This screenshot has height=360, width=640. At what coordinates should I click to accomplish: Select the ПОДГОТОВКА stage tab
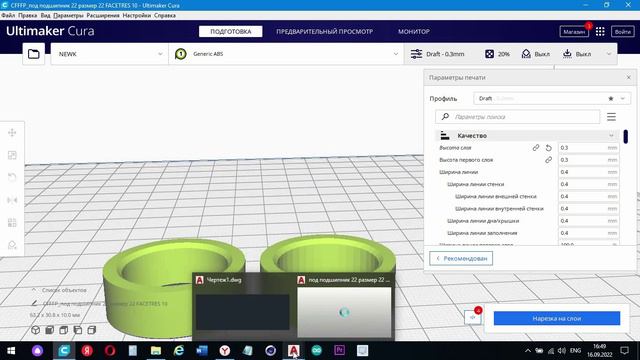coord(231,31)
